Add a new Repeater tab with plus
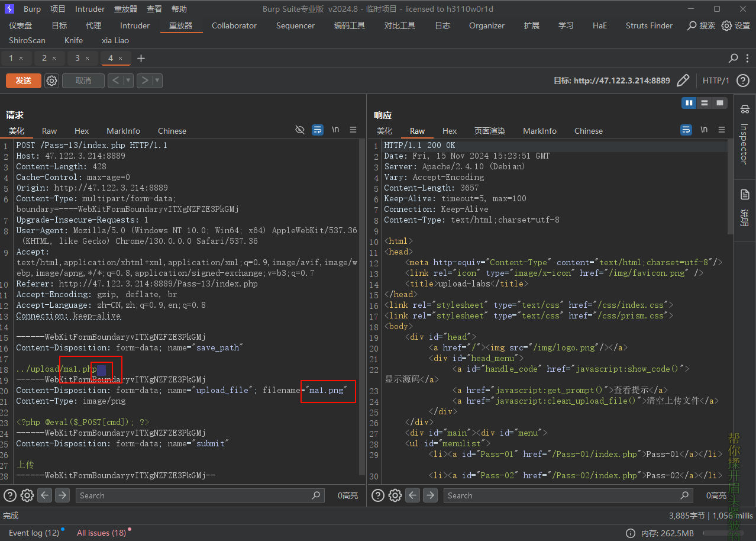 click(x=141, y=58)
